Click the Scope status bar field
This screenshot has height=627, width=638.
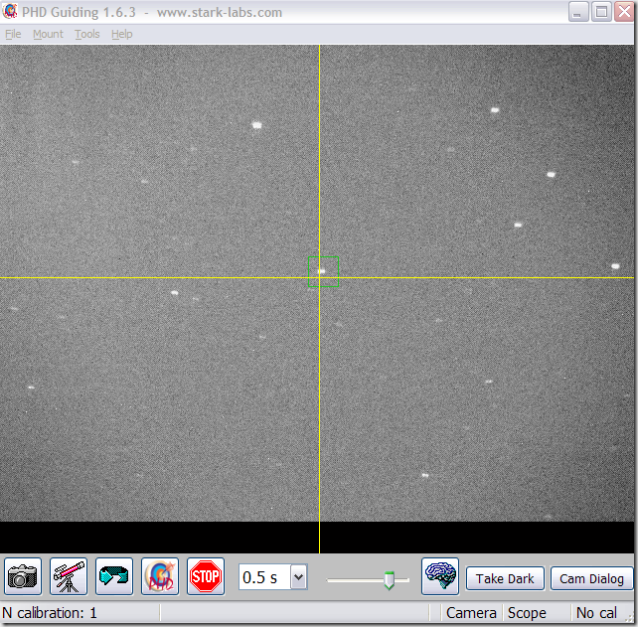point(527,613)
